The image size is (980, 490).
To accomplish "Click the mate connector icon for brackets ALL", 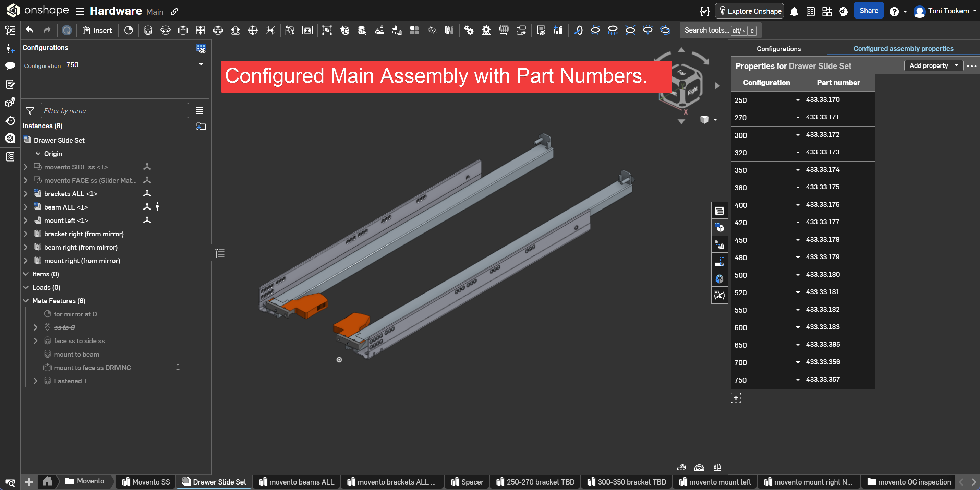I will tap(147, 194).
